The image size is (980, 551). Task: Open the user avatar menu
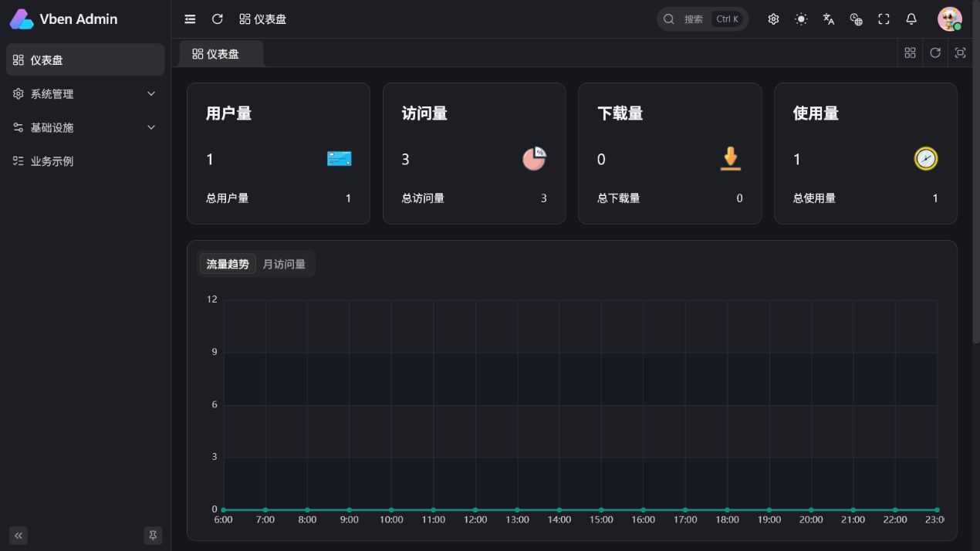click(x=950, y=19)
